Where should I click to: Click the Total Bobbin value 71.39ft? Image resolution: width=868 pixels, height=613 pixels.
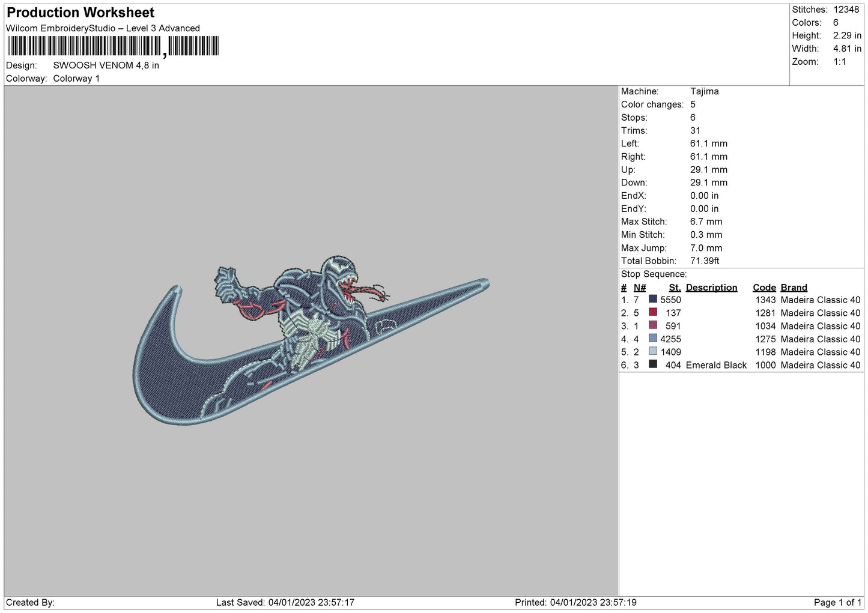[x=705, y=261]
